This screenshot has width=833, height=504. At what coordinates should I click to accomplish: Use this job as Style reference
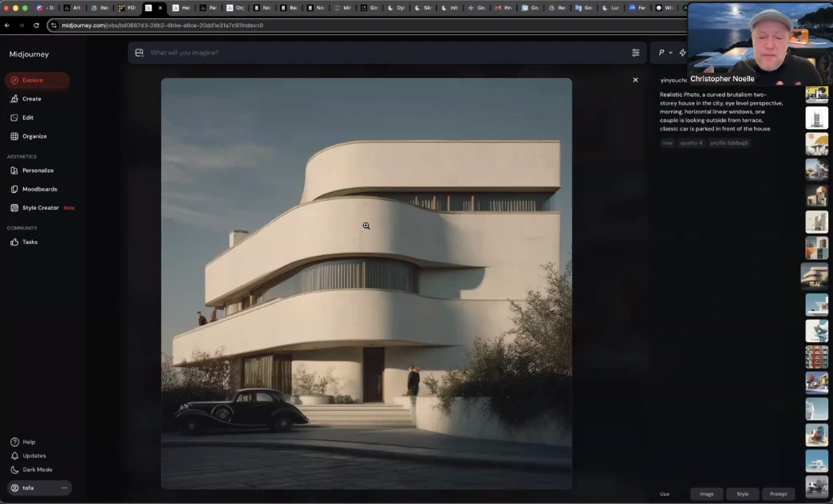(742, 494)
